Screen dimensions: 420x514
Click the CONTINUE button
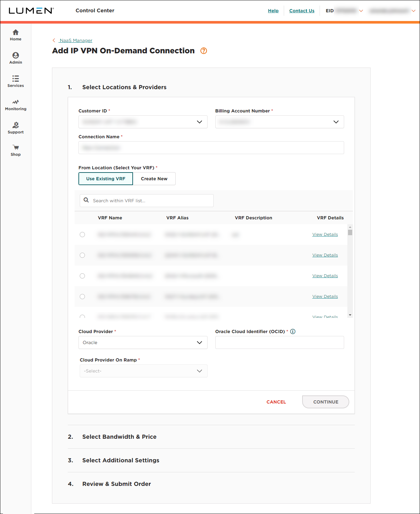coord(325,402)
